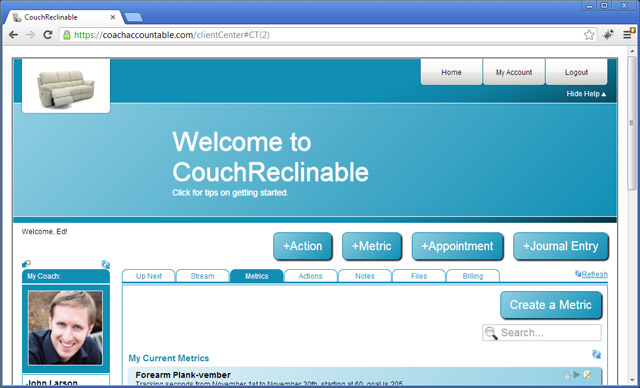Click the play arrow icon on Forearm Plank-vember
The height and width of the screenshot is (388, 640).
coord(576,374)
